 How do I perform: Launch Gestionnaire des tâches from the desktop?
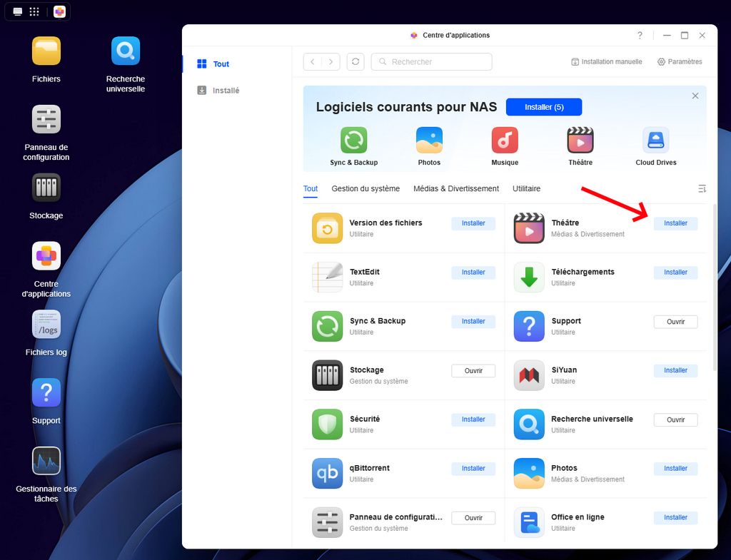pyautogui.click(x=46, y=461)
